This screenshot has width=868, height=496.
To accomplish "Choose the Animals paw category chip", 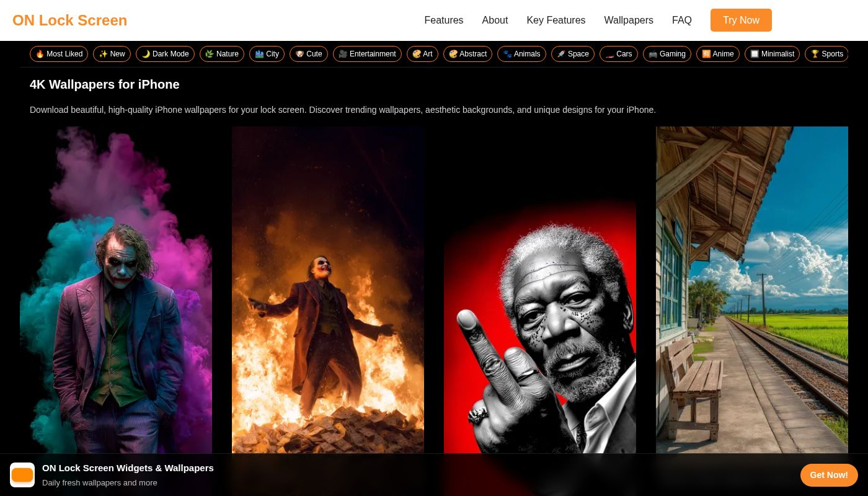I will (521, 54).
